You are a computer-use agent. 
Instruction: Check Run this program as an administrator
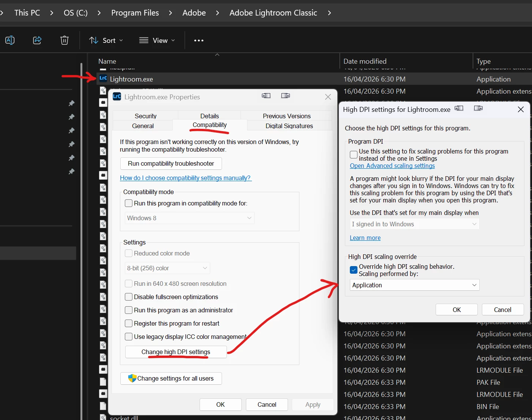tap(129, 310)
